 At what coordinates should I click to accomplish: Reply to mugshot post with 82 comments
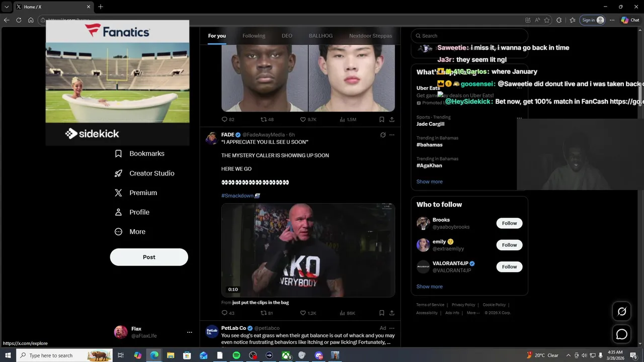point(228,119)
